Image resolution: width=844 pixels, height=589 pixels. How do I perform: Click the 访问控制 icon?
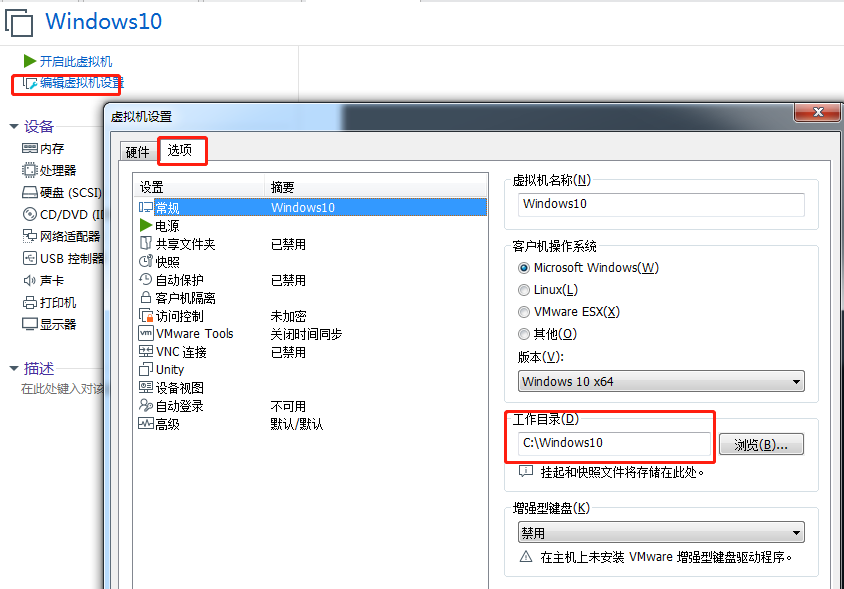click(x=146, y=315)
